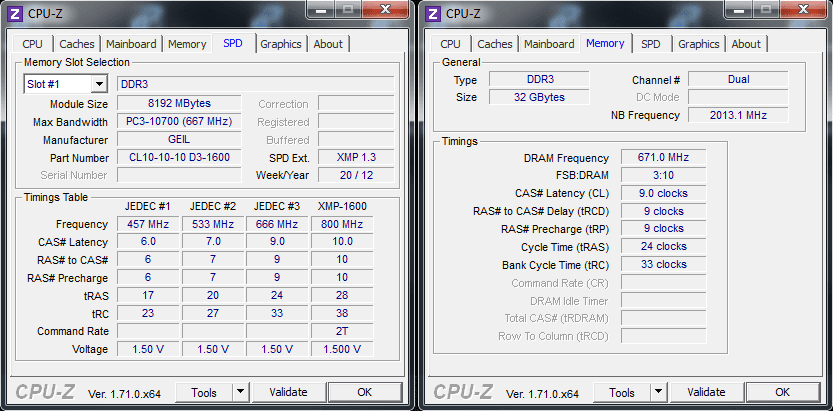This screenshot has height=411, width=833.
Task: Click JEDEC #1 tRC value 23
Action: tap(148, 313)
